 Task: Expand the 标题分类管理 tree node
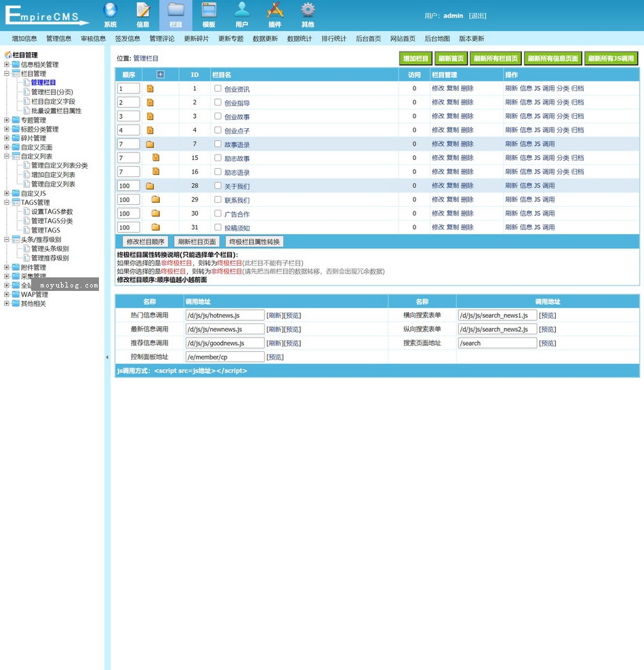coord(6,129)
